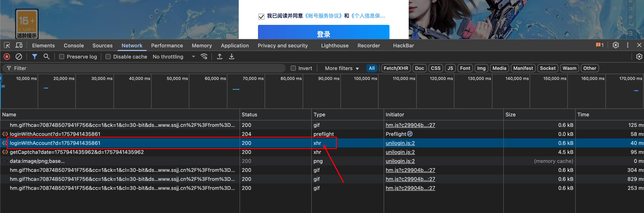The image size is (644, 213).
Task: Open the Sources tab
Action: pos(103,46)
